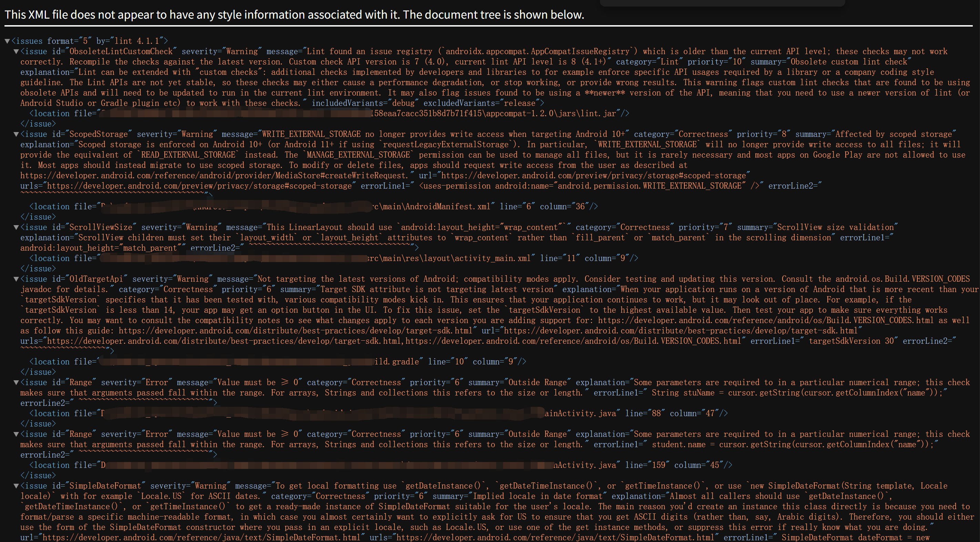Collapse the OldTargetApi issue node

(16, 279)
